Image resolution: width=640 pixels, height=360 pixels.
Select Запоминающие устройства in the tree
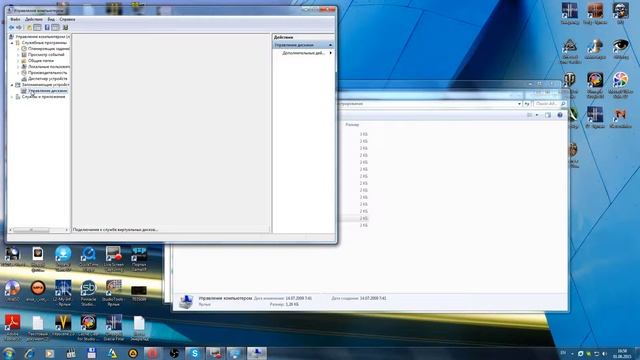coord(45,84)
